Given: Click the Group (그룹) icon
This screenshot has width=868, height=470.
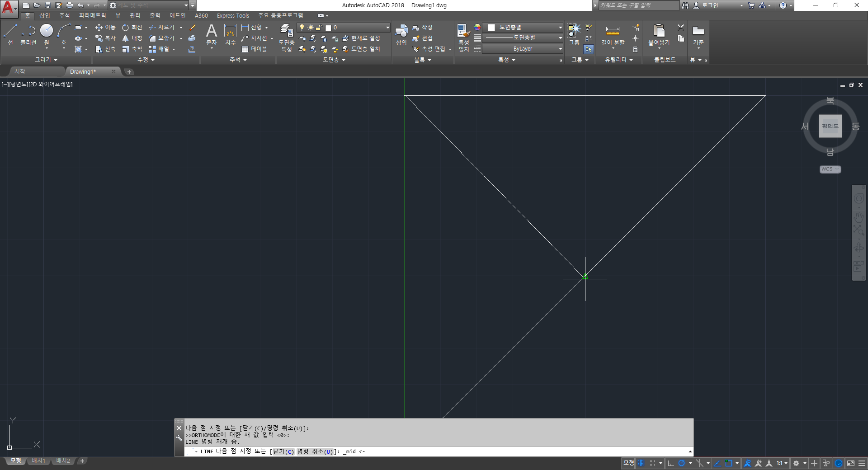Looking at the screenshot, I should [x=574, y=34].
